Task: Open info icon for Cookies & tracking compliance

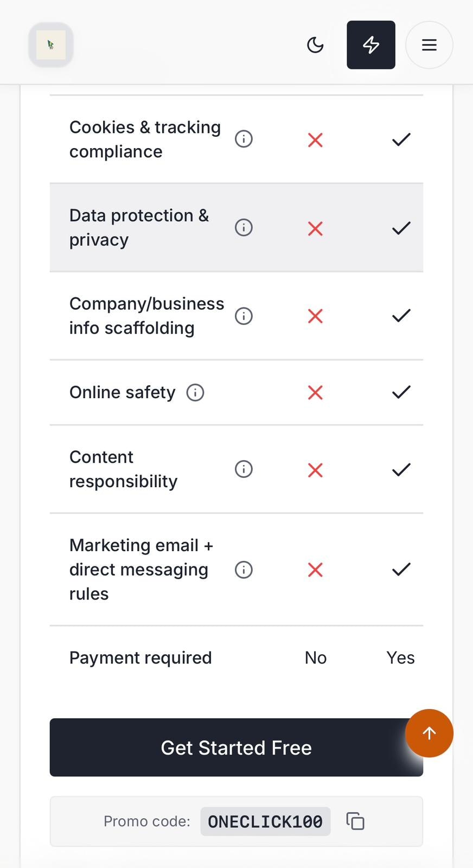Action: [x=244, y=139]
